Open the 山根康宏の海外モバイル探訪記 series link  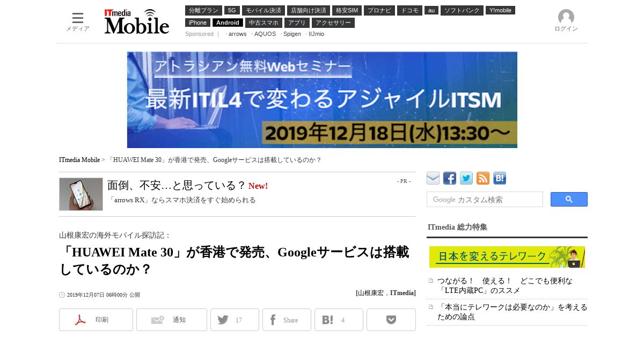coord(115,235)
